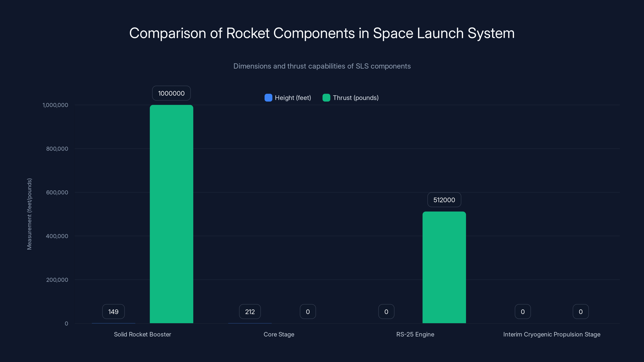The height and width of the screenshot is (362, 644).
Task: Expand the Core Stage category label
Action: [279, 334]
